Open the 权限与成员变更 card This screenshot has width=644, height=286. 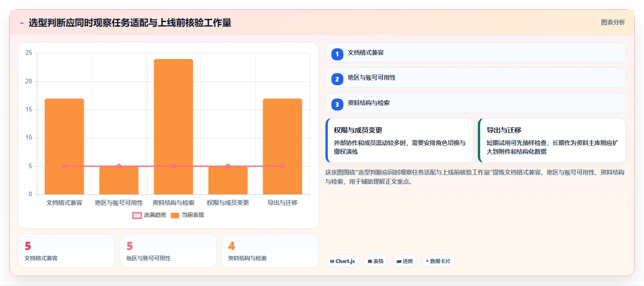pyautogui.click(x=399, y=140)
